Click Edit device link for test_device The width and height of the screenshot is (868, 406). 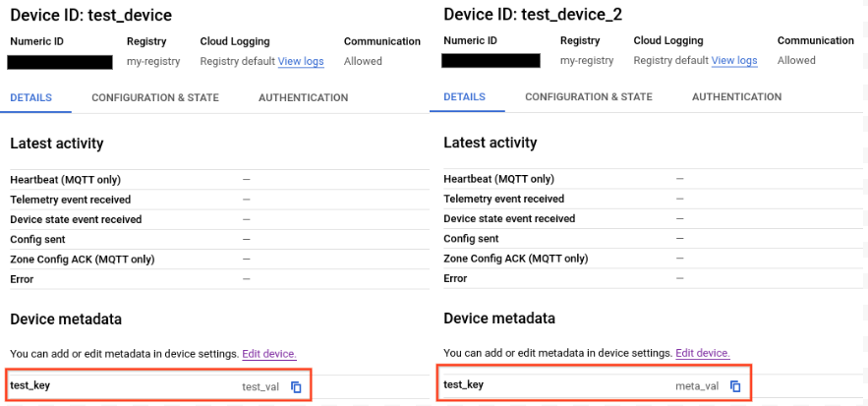[269, 354]
